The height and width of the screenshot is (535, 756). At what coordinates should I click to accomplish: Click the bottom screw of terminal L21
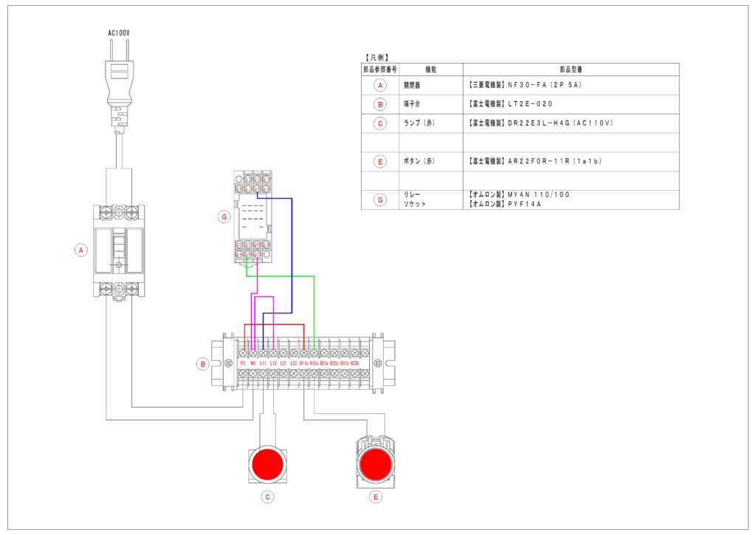pos(283,373)
